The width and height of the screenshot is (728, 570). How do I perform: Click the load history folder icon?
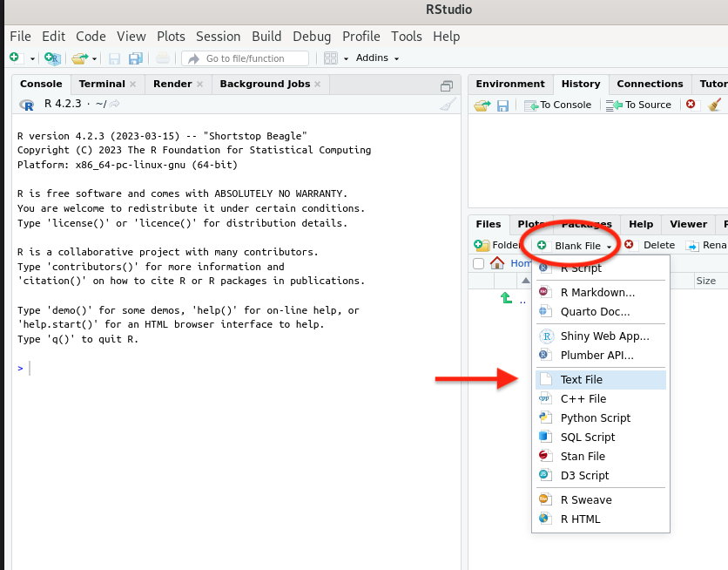[482, 105]
